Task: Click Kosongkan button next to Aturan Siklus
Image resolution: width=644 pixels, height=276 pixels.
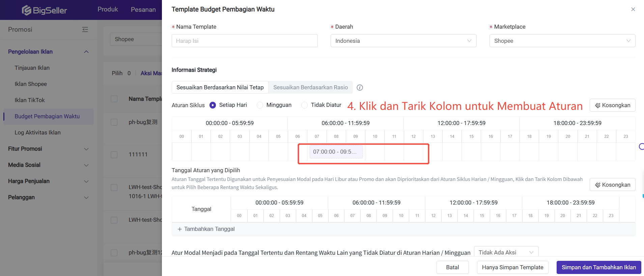Action: (612, 105)
